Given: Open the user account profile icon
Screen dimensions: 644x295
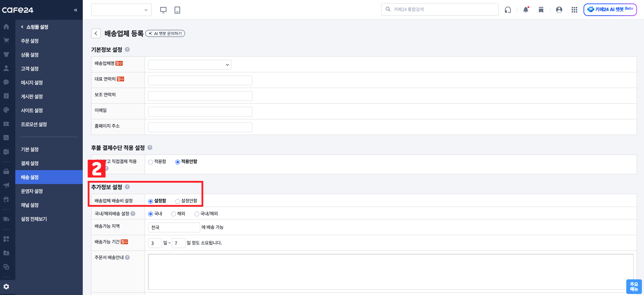Looking at the screenshot, I should coord(559,10).
